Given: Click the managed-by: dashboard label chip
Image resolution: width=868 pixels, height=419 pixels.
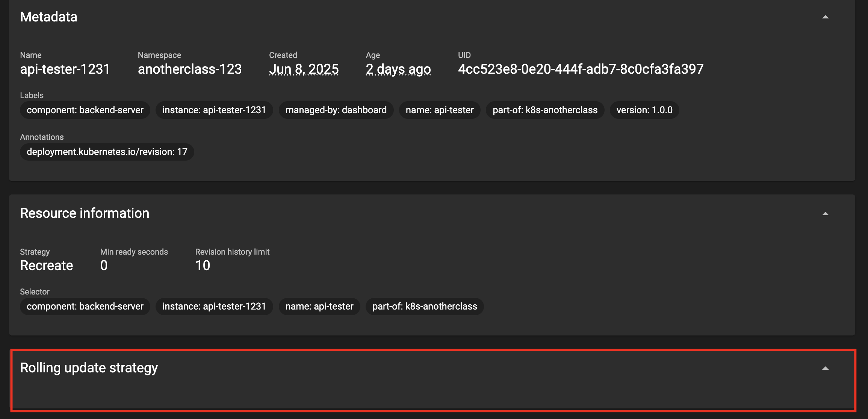Looking at the screenshot, I should [336, 110].
